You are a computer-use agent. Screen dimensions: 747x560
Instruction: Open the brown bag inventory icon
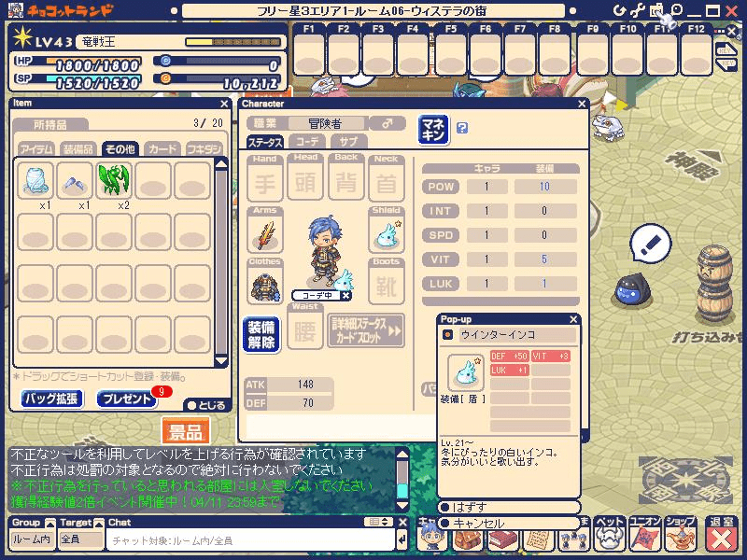[466, 540]
